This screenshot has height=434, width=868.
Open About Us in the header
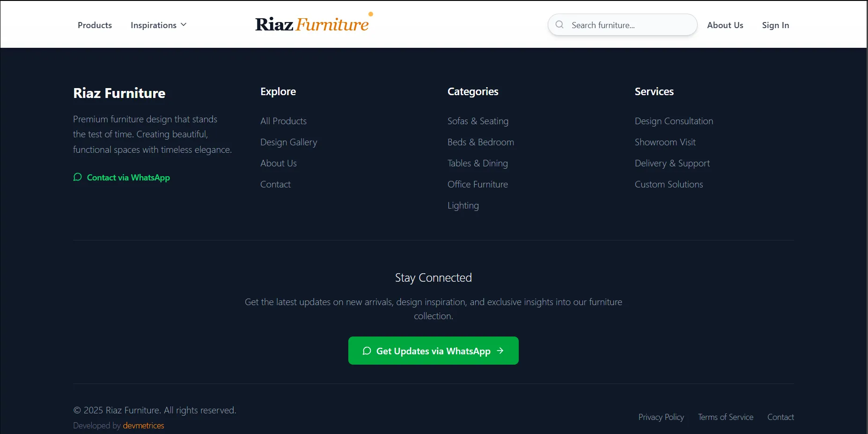pyautogui.click(x=725, y=25)
